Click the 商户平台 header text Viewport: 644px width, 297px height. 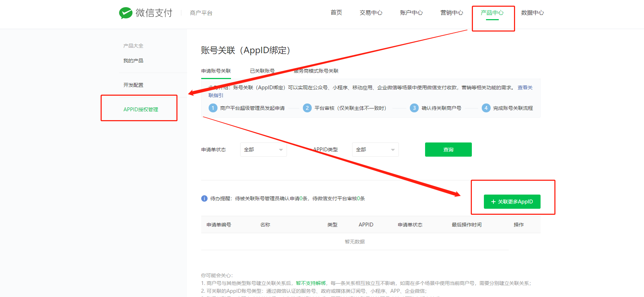click(x=201, y=13)
